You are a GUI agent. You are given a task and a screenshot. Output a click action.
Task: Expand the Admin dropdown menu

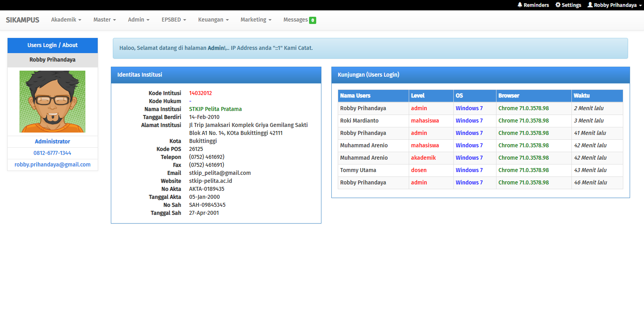click(138, 20)
